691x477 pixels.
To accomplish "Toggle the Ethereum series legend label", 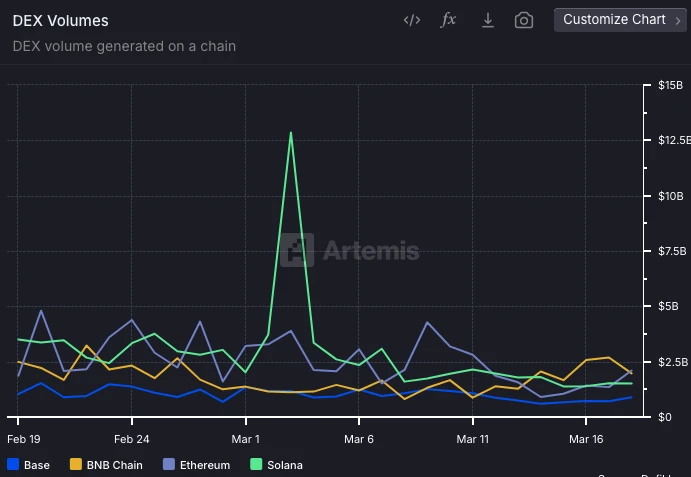I will [205, 465].
